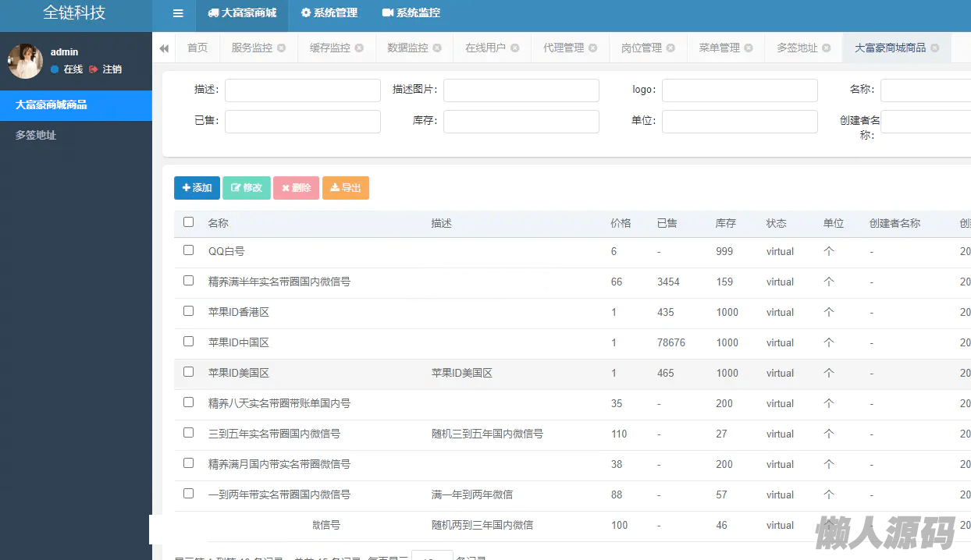Close the 缓存监控 tab

[x=360, y=48]
